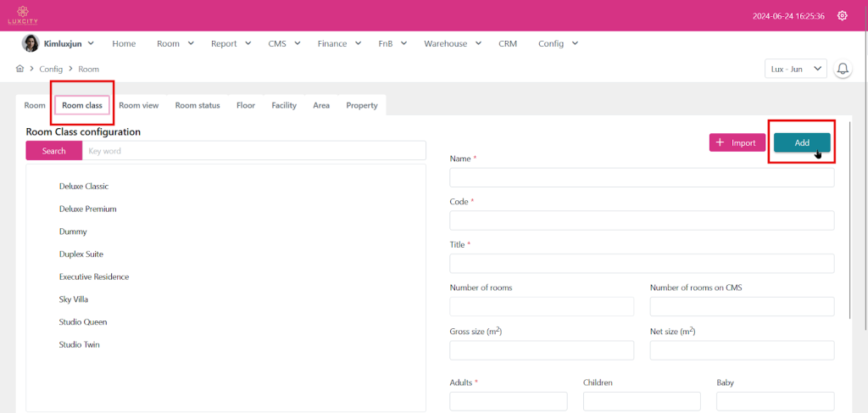Image resolution: width=868 pixels, height=413 pixels.
Task: Expand the Room menu dropdown
Action: (175, 43)
